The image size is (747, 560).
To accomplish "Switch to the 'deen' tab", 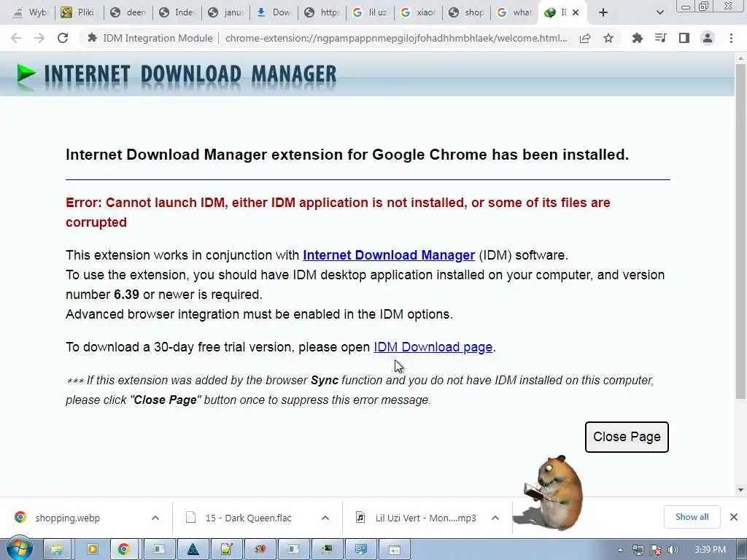I will point(128,13).
